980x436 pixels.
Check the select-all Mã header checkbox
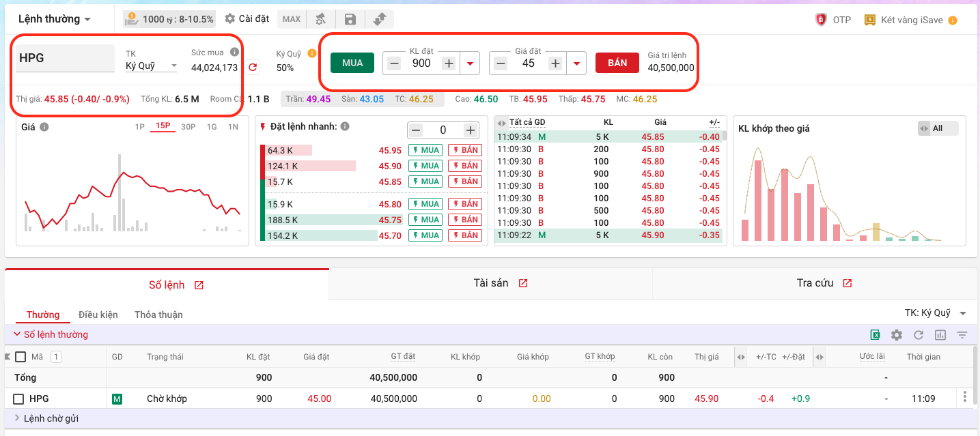(20, 357)
